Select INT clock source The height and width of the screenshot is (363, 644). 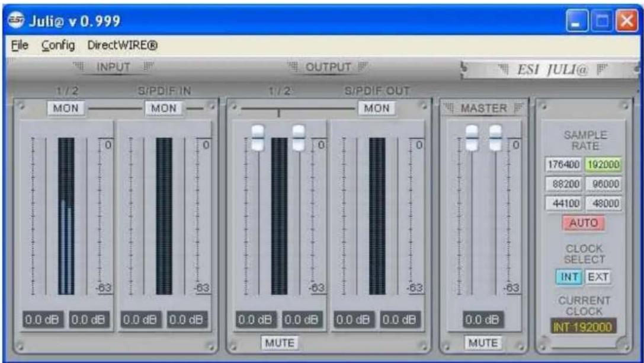(x=569, y=277)
